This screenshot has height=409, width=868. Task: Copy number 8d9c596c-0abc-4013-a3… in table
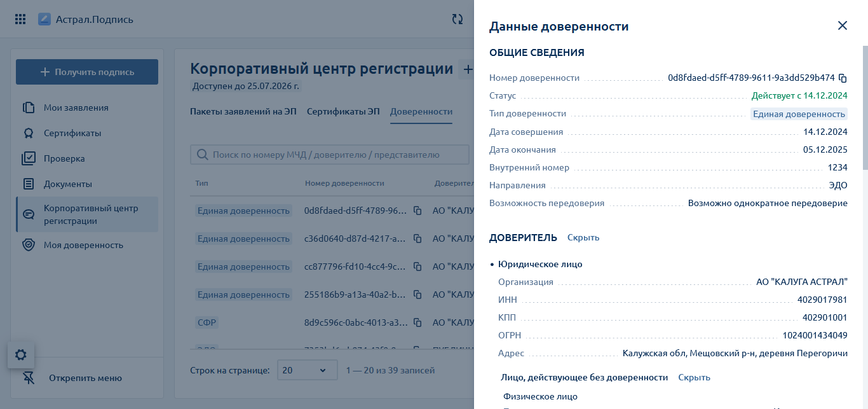click(417, 322)
